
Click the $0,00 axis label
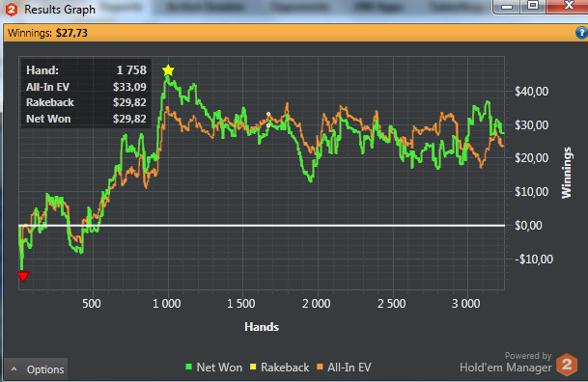(528, 225)
